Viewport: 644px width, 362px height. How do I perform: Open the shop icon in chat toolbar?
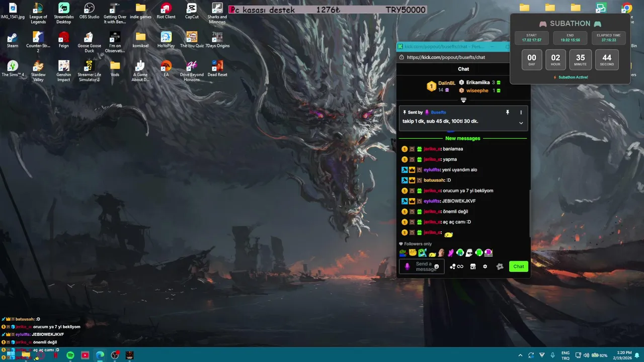point(473,266)
